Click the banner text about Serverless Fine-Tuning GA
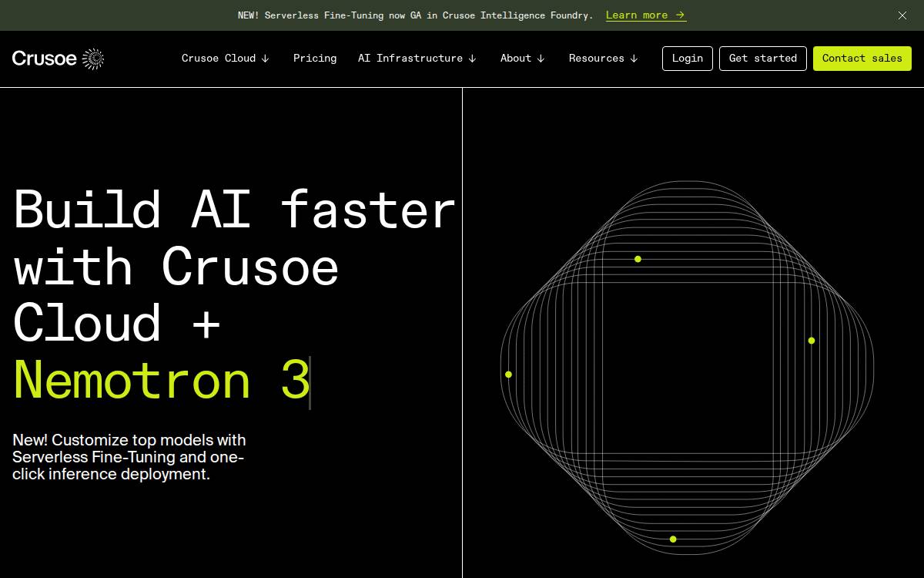 (416, 15)
